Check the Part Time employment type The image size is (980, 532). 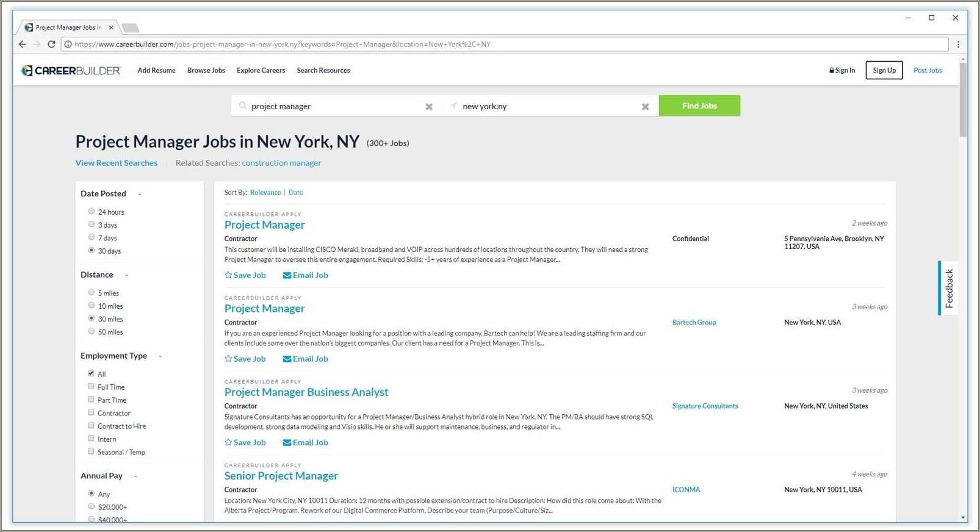(91, 399)
